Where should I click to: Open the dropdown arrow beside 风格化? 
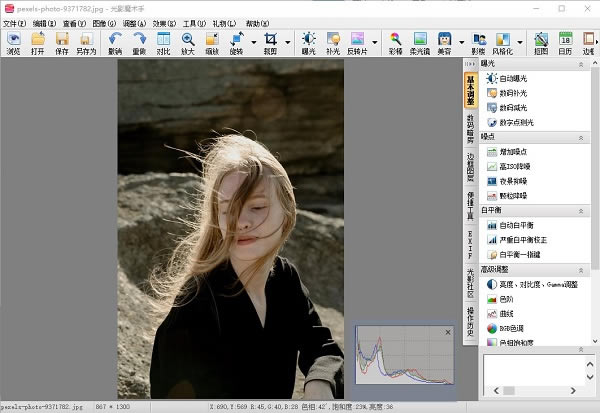point(520,42)
